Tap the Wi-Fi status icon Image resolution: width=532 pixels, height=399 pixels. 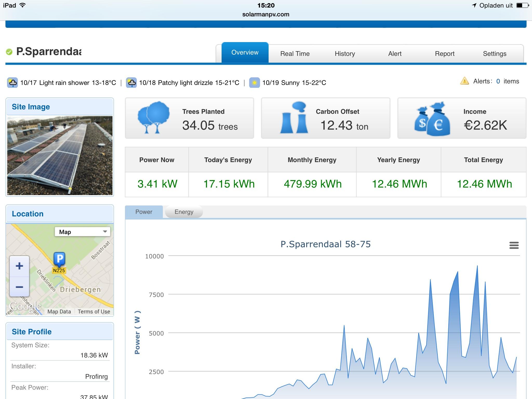click(x=23, y=5)
